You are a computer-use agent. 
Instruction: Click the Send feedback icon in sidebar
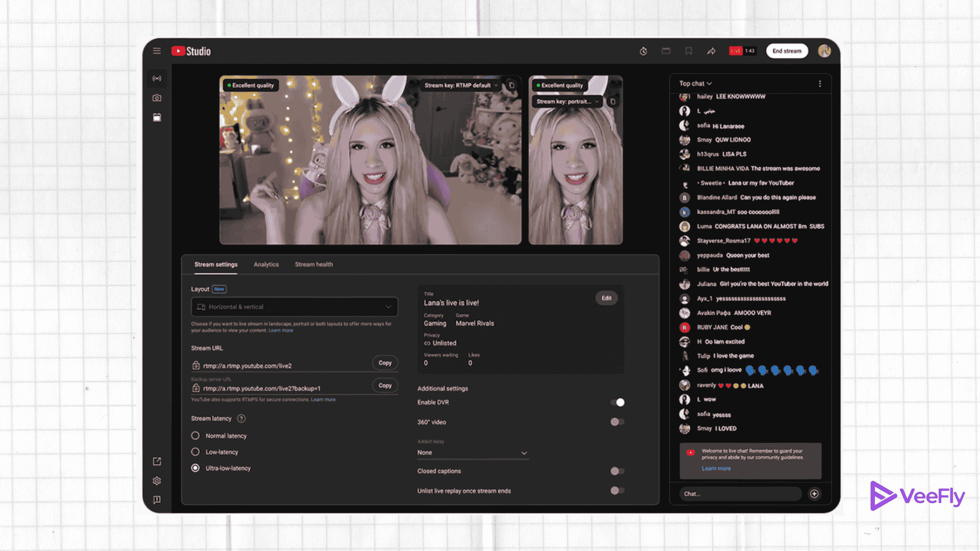point(157,499)
